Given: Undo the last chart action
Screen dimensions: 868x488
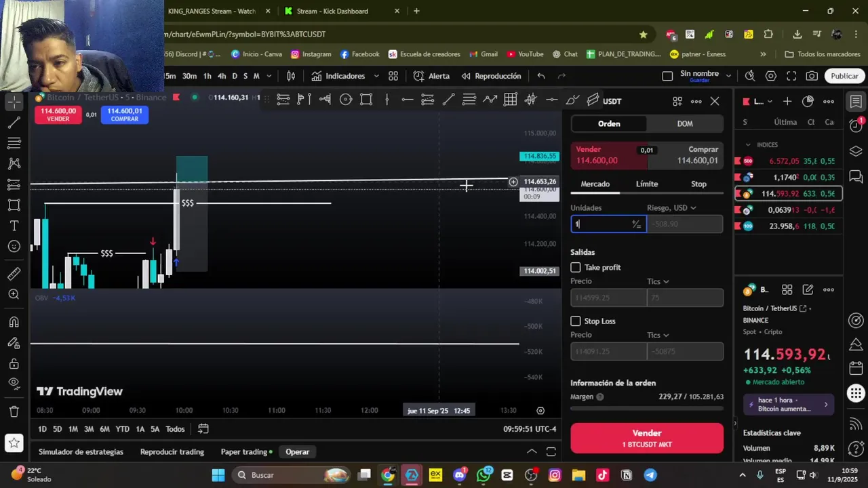Looking at the screenshot, I should [x=541, y=76].
